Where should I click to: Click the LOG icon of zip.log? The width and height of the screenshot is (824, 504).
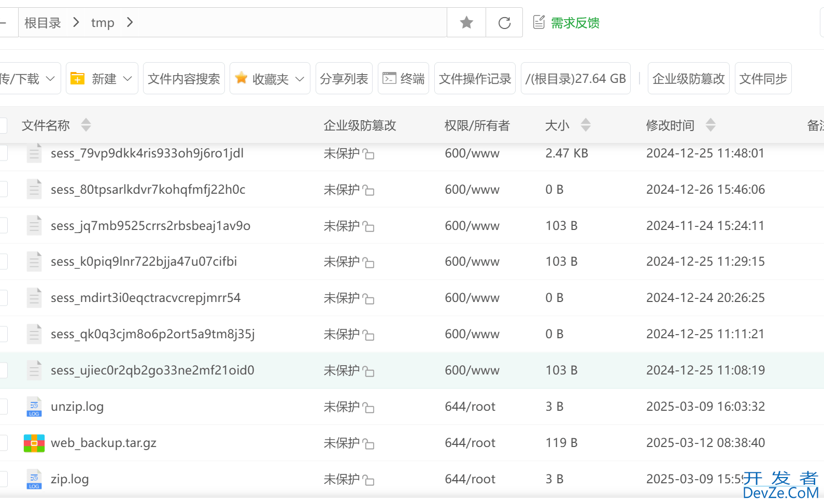(x=34, y=479)
